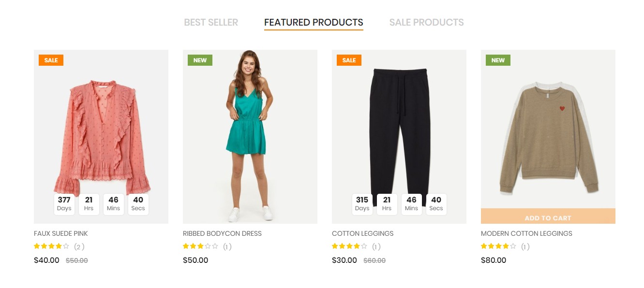Open the Modern Cotton Leggings title link
The image size is (644, 288).
(526, 233)
